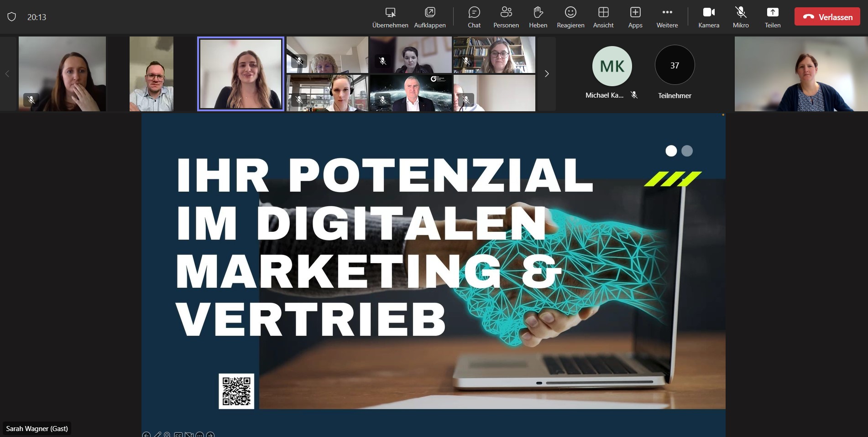The height and width of the screenshot is (437, 868).
Task: Click Michael Ka... muted microphone icon
Action: point(634,95)
